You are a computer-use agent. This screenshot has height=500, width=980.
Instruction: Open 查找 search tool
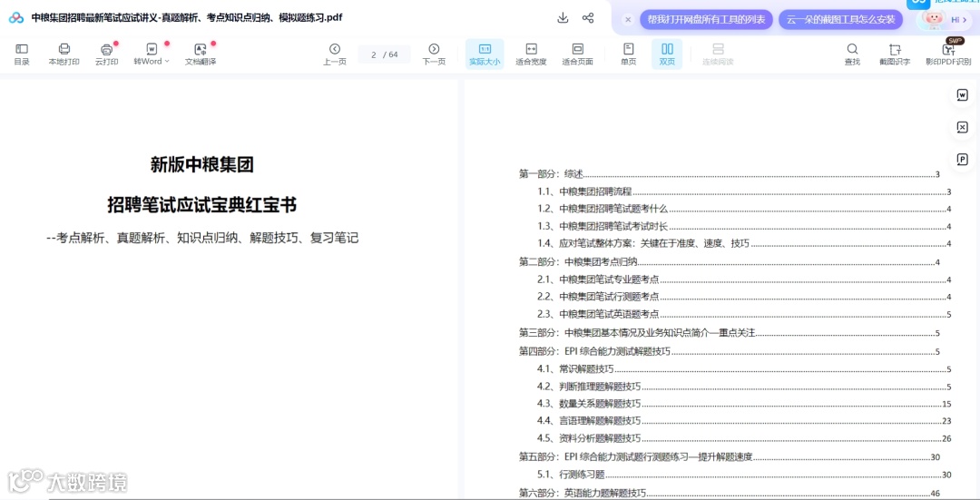coord(852,54)
